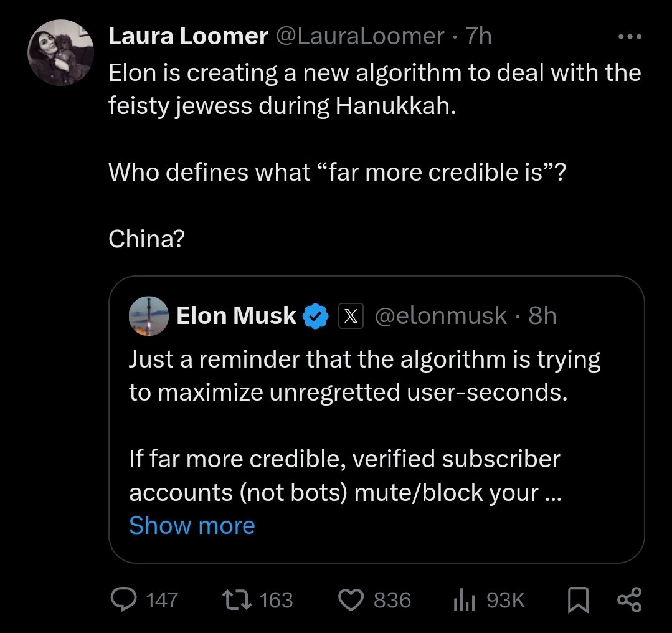Click the main post text about Hanukkah

(x=374, y=90)
